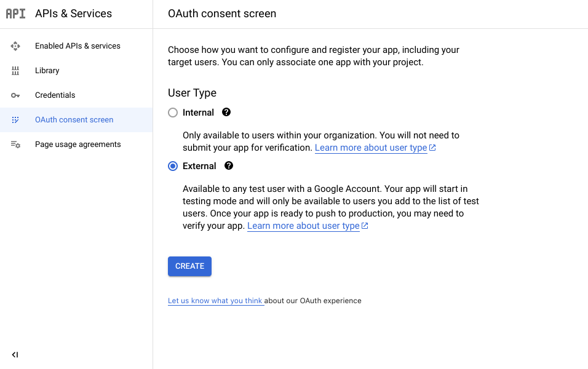This screenshot has width=588, height=369.
Task: Click the OAuth consent screen sidebar icon
Action: click(x=15, y=120)
